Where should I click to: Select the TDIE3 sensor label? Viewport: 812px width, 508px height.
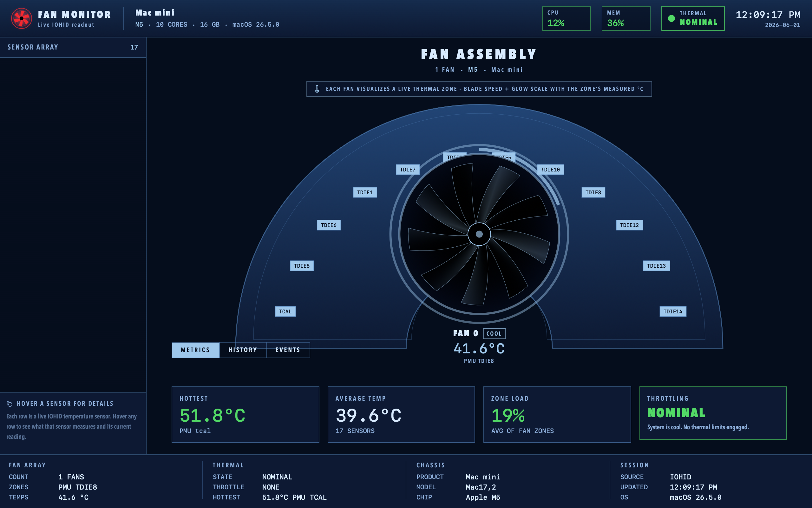point(593,192)
